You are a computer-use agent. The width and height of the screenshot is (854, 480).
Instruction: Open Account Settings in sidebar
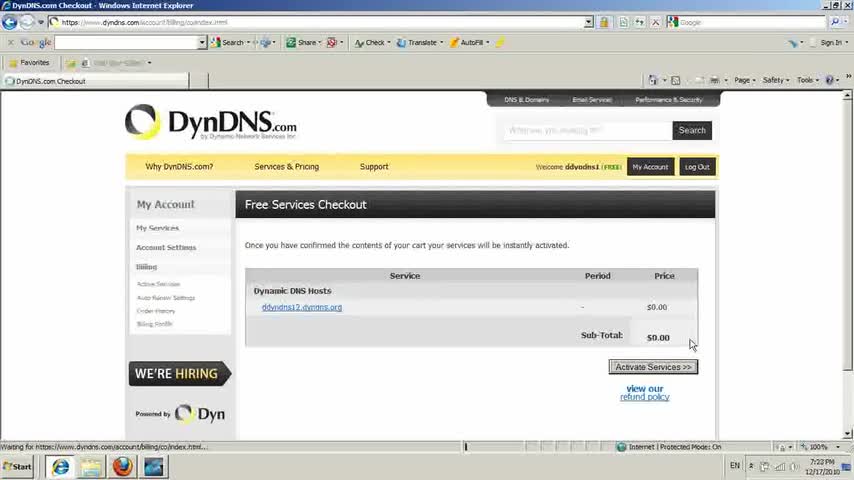166,247
